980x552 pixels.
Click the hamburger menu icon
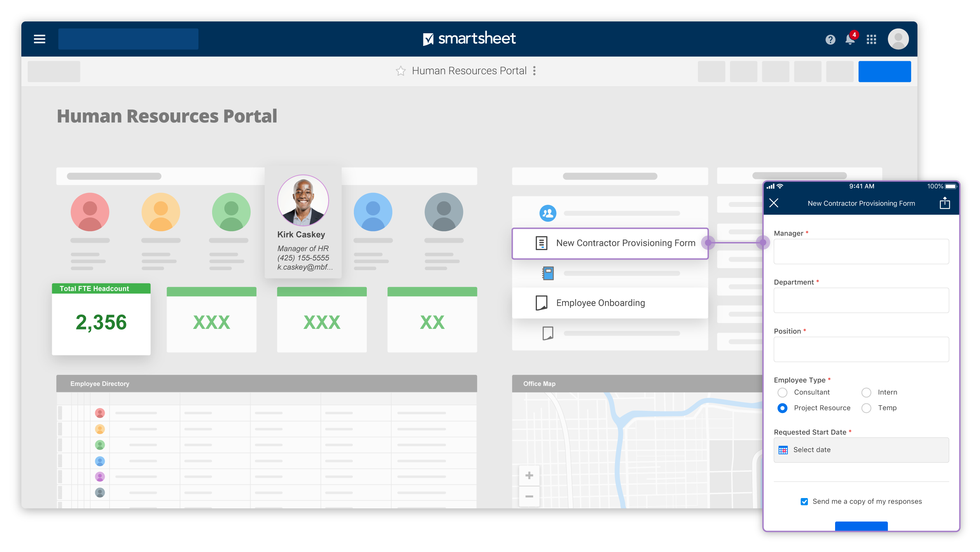pyautogui.click(x=39, y=39)
